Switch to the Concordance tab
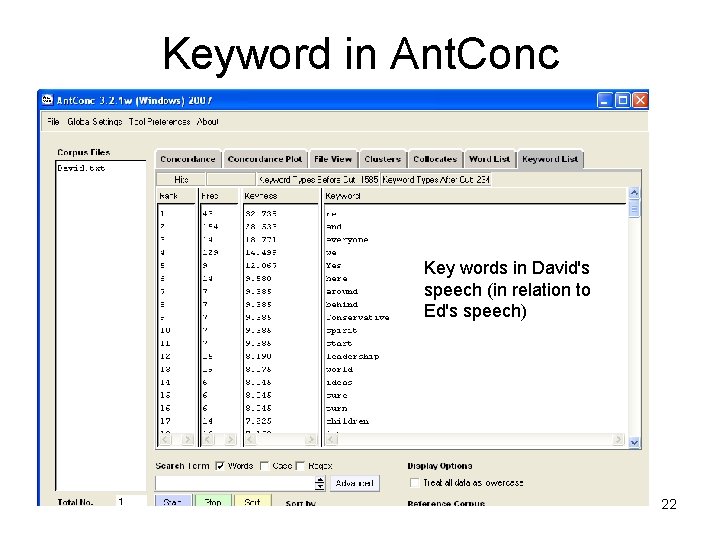Screen dimensions: 720x540 point(188,159)
